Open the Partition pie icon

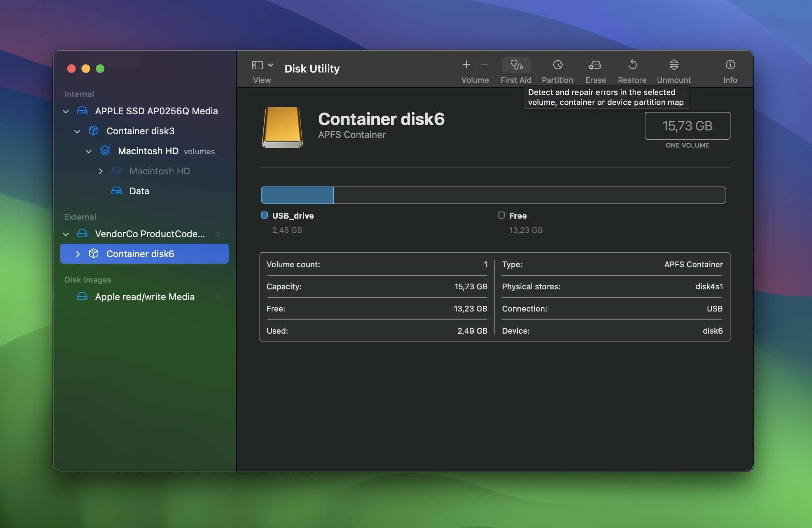point(558,65)
